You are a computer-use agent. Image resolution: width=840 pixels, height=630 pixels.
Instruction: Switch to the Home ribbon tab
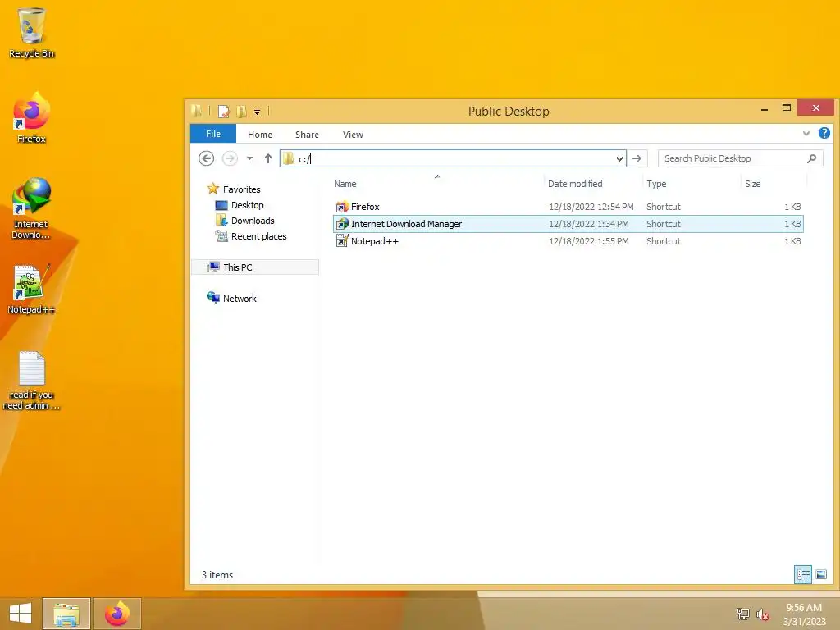tap(260, 135)
